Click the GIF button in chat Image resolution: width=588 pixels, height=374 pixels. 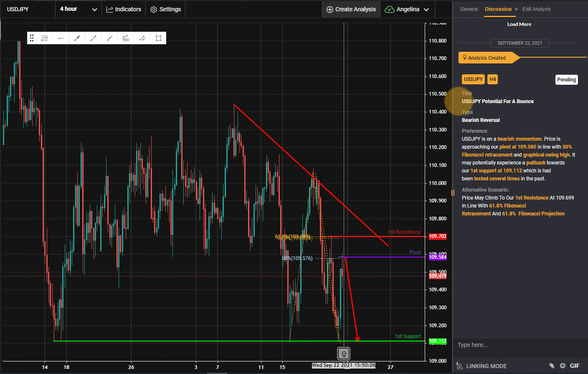click(x=575, y=366)
